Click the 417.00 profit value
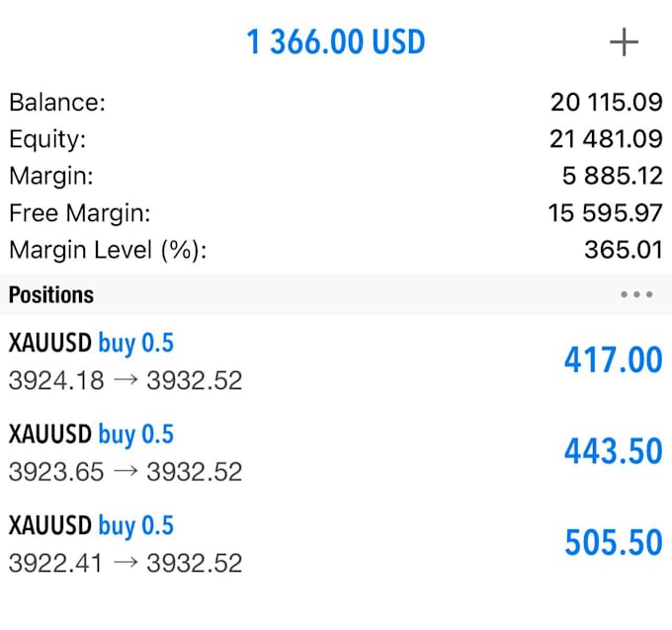 pos(614,359)
